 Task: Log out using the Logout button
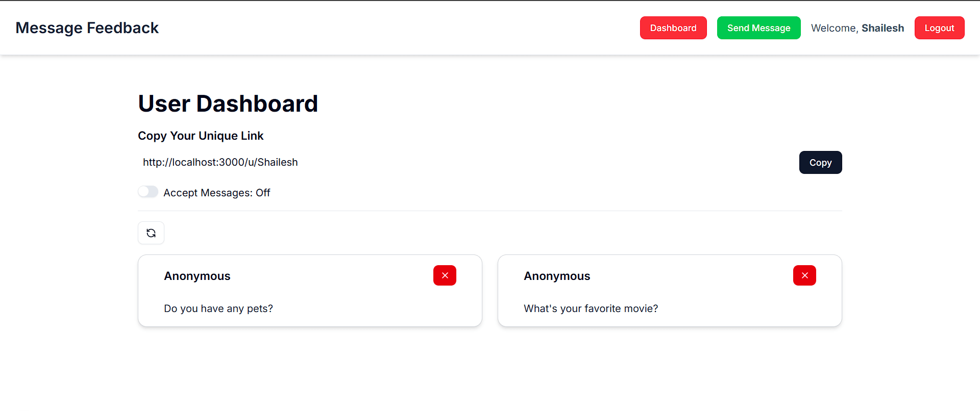point(939,28)
